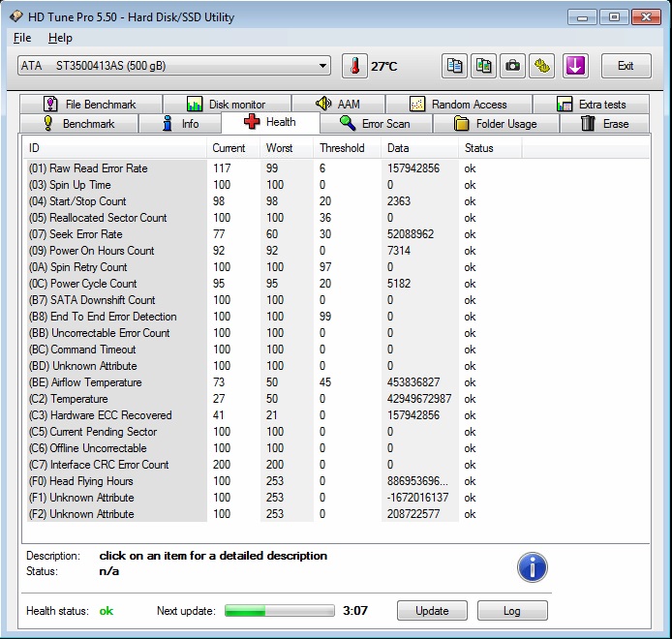Image resolution: width=672 pixels, height=639 pixels.
Task: Select the (04) Start/Stop Count row
Action: tap(274, 201)
